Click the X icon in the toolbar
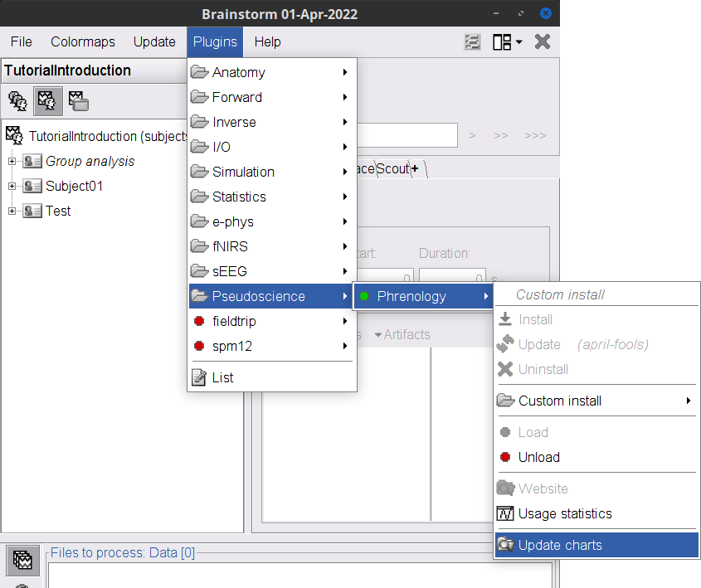Viewport: 701px width, 588px height. click(x=543, y=42)
